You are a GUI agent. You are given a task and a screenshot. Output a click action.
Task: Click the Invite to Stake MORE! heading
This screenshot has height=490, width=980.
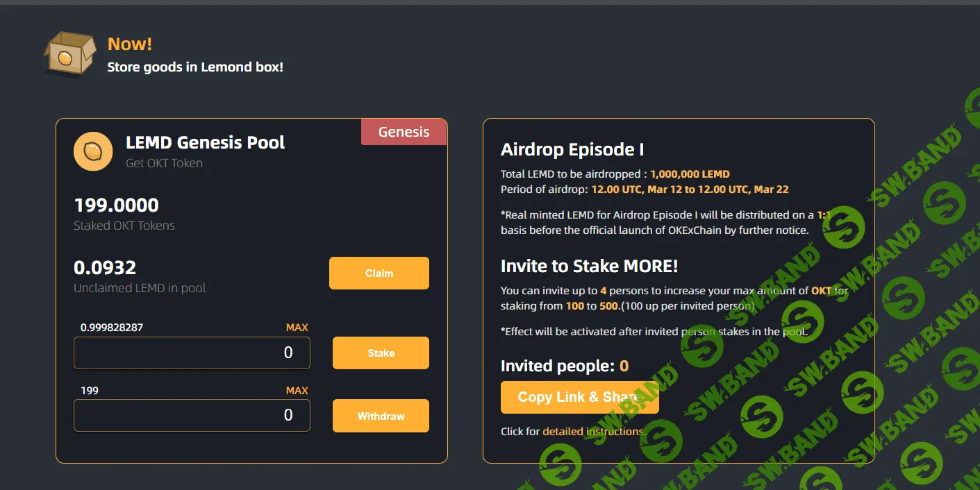[589, 266]
